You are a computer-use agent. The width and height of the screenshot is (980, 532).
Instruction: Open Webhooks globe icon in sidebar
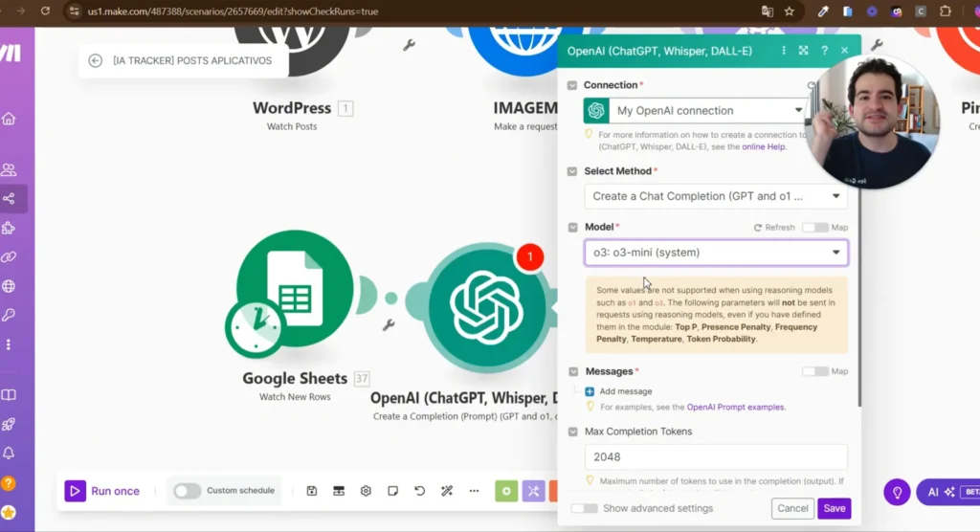[x=9, y=286]
